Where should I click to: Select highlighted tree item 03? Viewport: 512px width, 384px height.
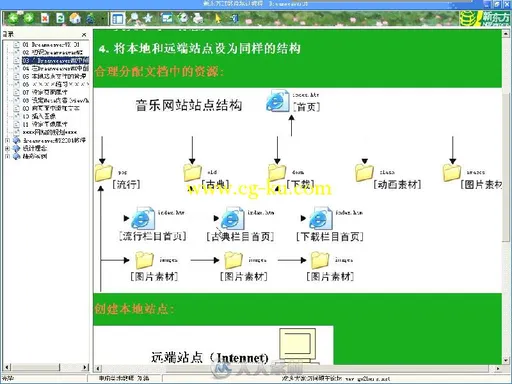(x=55, y=60)
